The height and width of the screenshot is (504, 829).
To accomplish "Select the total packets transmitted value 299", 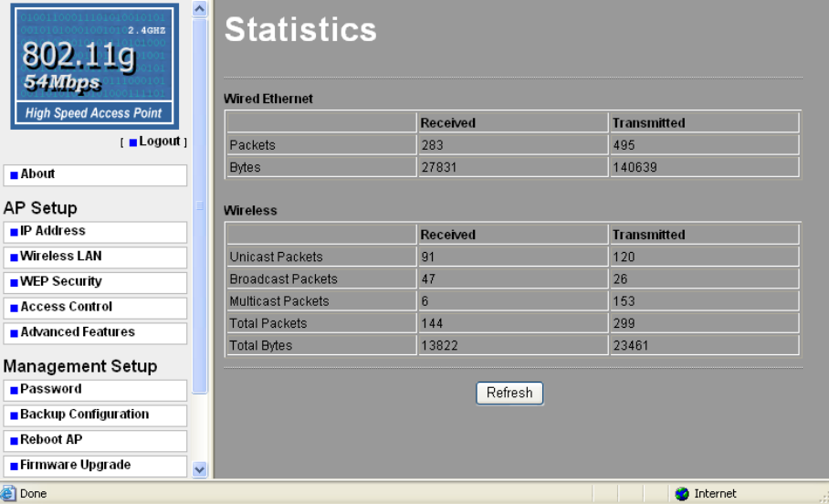I will (624, 323).
